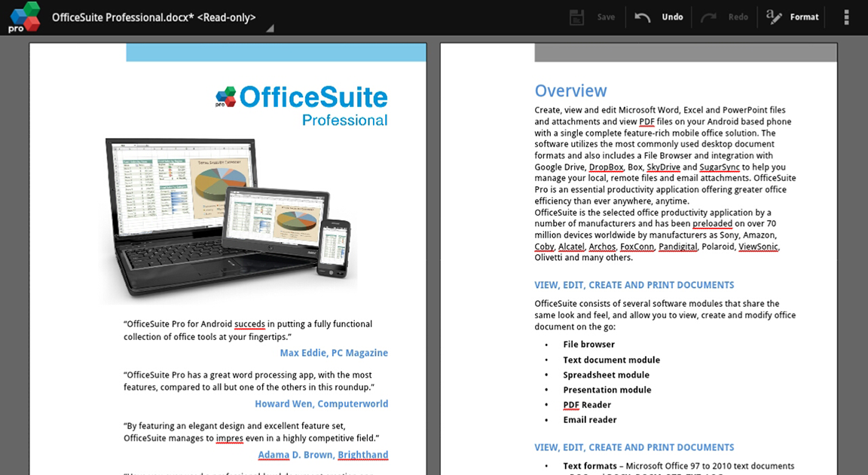The image size is (868, 475).
Task: Click the underlined word SkyDrive
Action: 663,167
